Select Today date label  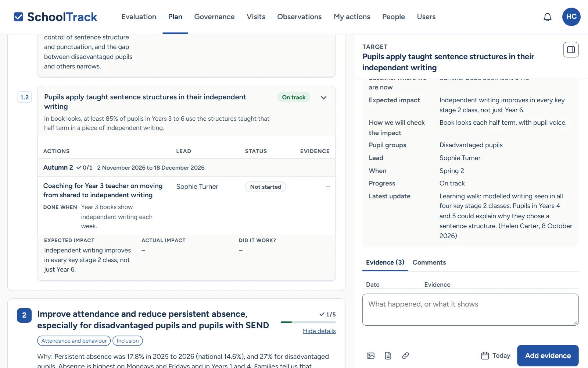501,355
